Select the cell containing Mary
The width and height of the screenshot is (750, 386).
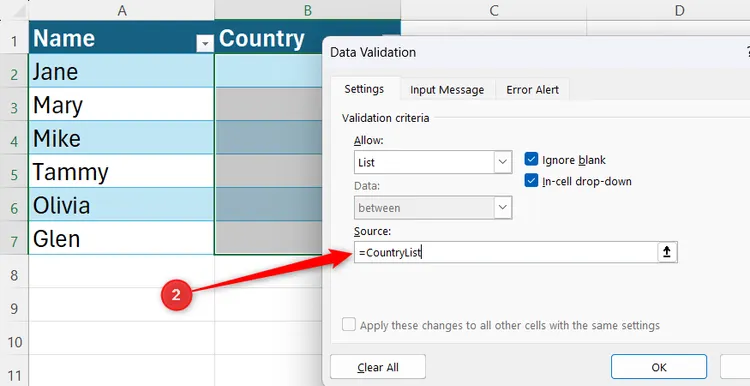pyautogui.click(x=121, y=104)
